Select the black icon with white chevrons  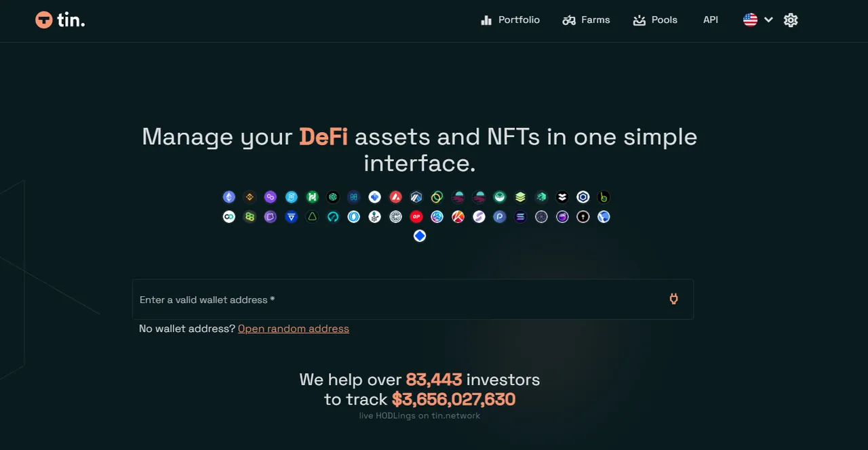coord(562,197)
